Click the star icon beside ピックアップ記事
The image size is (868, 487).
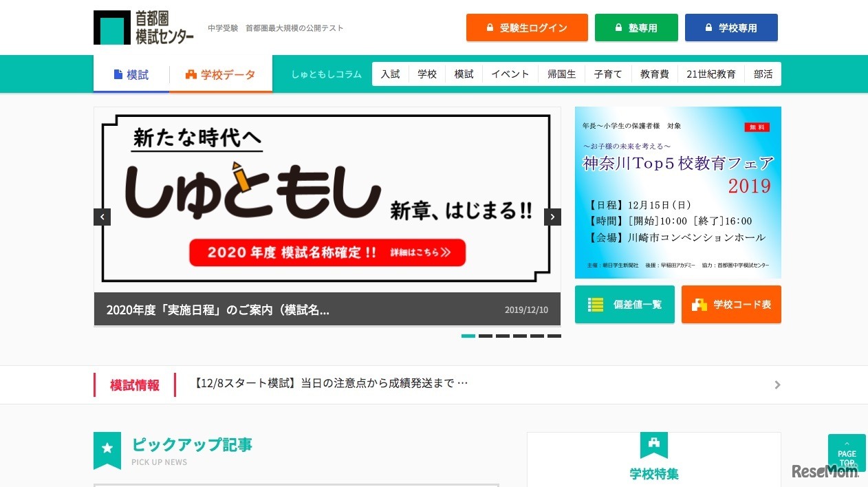click(107, 447)
